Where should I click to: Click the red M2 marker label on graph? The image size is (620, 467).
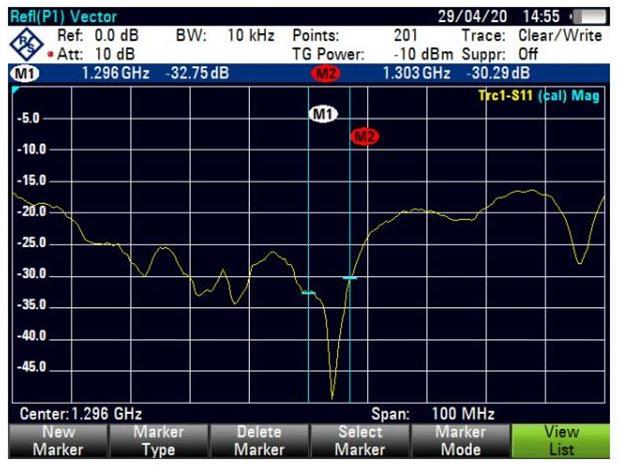[365, 137]
